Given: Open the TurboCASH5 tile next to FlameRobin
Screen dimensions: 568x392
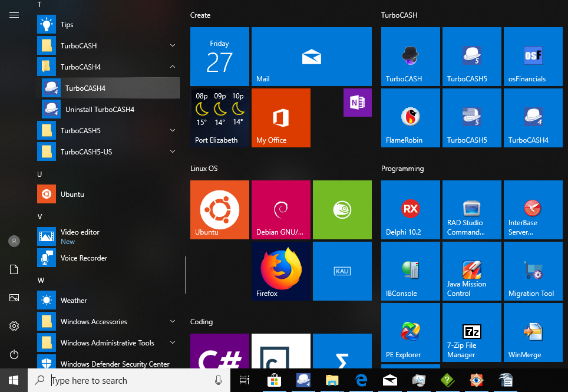Looking at the screenshot, I should 471,118.
